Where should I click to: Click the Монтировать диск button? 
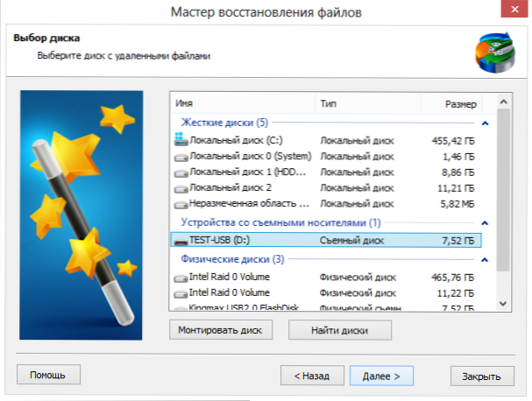click(x=221, y=330)
